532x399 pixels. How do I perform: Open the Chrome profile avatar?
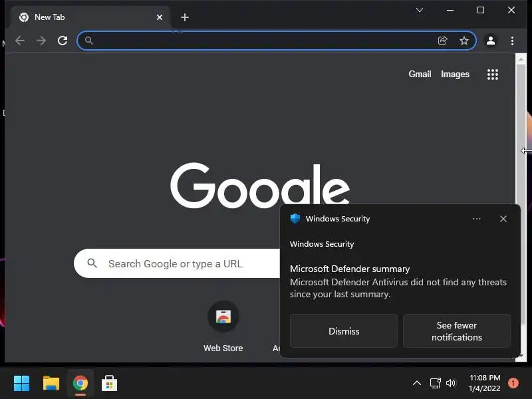pos(491,41)
